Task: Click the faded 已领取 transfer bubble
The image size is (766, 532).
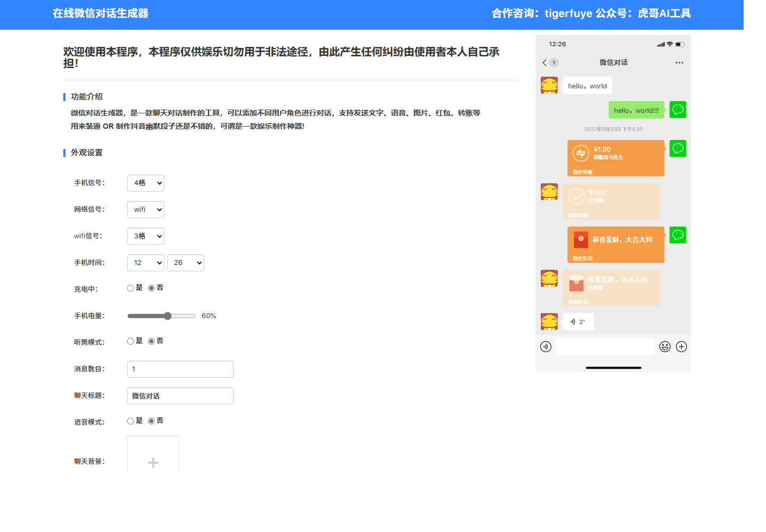Action: click(x=611, y=202)
